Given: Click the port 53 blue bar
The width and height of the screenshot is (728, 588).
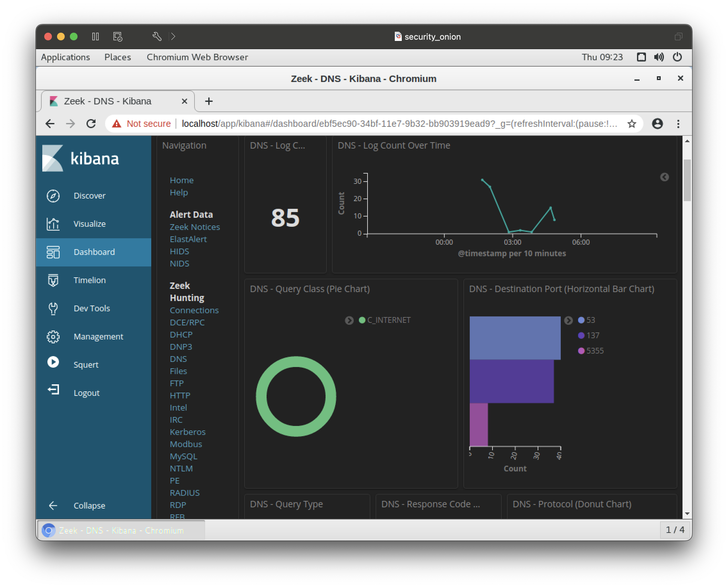Looking at the screenshot, I should click(x=515, y=338).
